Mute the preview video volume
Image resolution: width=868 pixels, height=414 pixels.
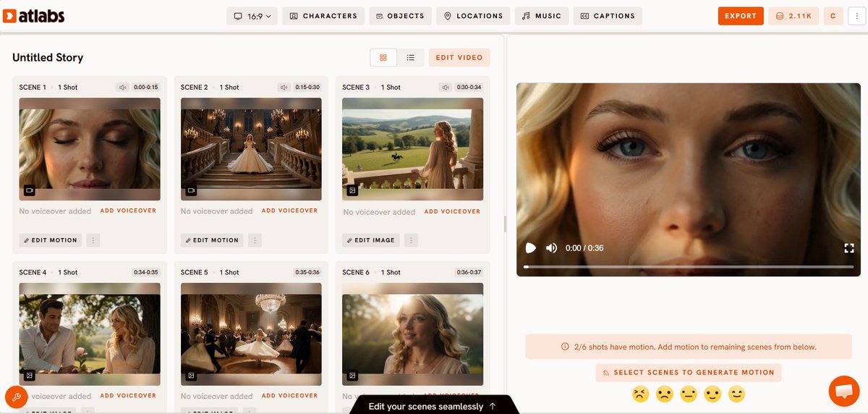click(551, 248)
